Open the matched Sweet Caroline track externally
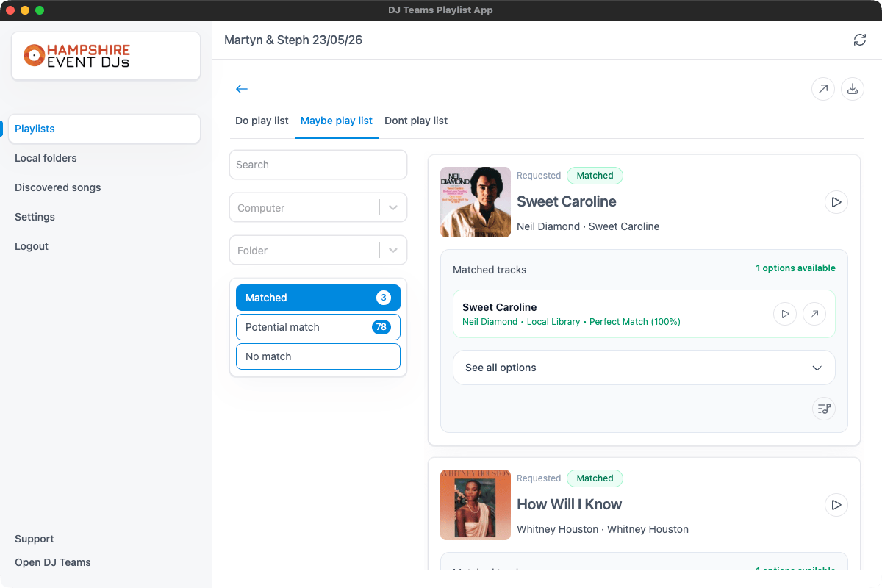 [x=814, y=314]
